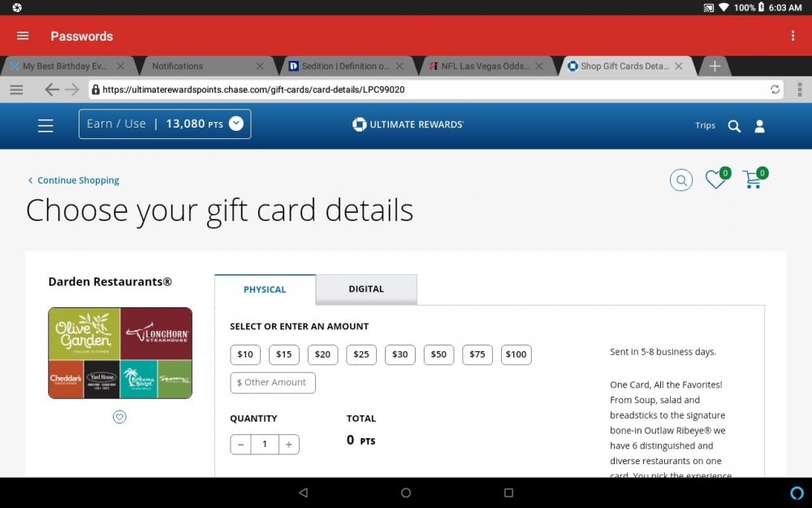Reload the current page
812x508 pixels.
(x=775, y=89)
